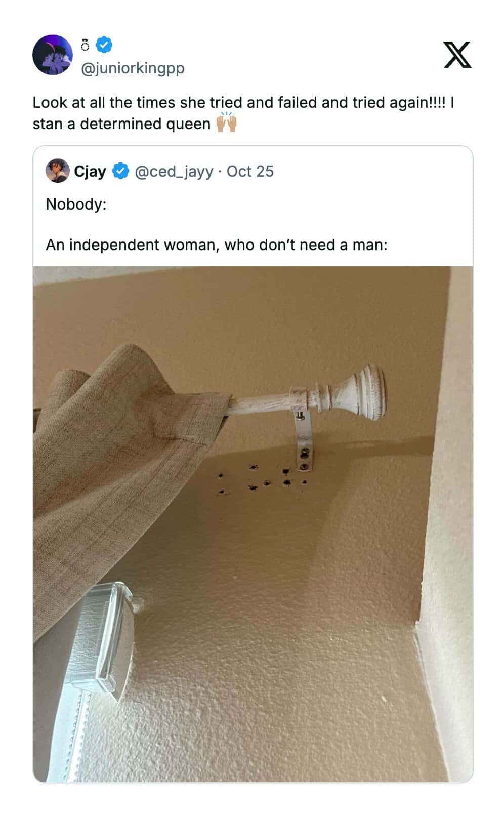
Task: Open Cjay's small profile avatar
Action: (58, 171)
